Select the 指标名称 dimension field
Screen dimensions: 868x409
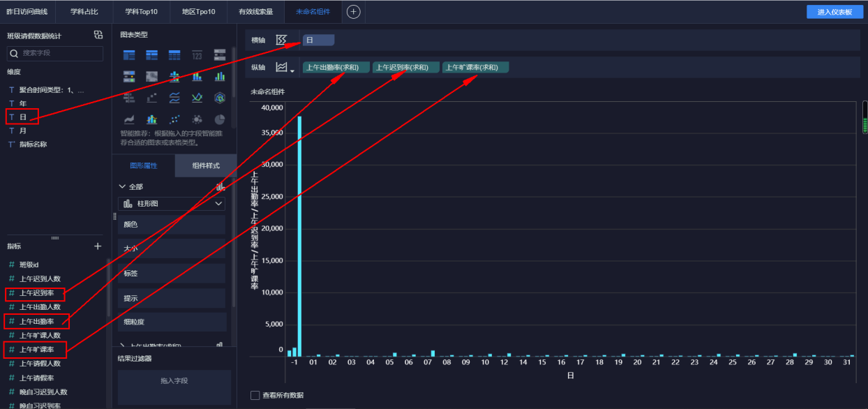click(33, 144)
